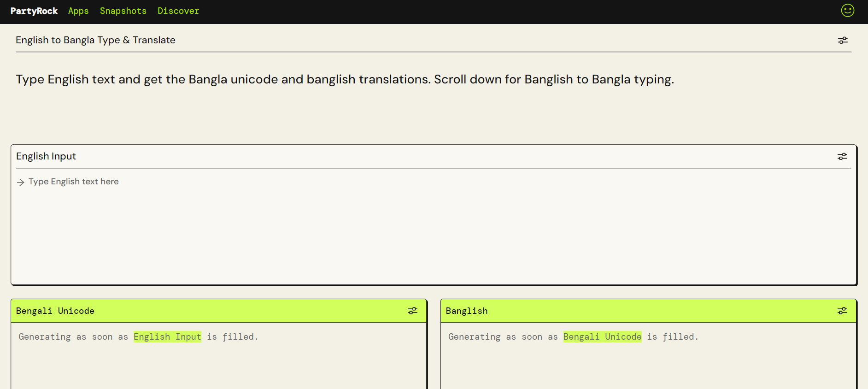Click the arrow icon beside the input placeholder
Image resolution: width=868 pixels, height=389 pixels.
pyautogui.click(x=21, y=182)
